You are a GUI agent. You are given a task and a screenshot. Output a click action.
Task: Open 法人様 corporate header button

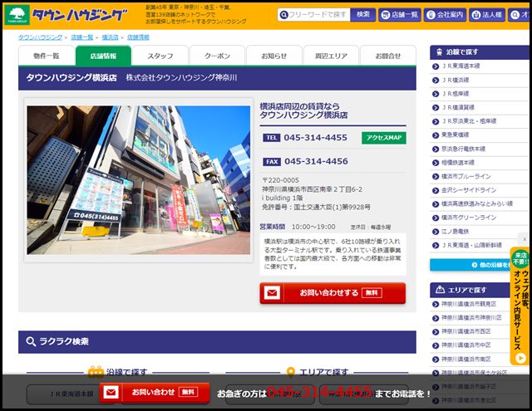(487, 15)
